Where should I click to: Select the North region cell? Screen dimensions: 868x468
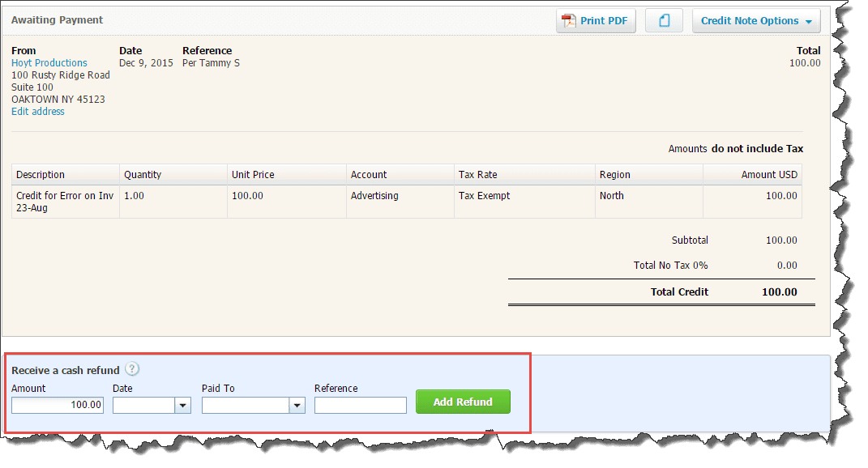(611, 195)
